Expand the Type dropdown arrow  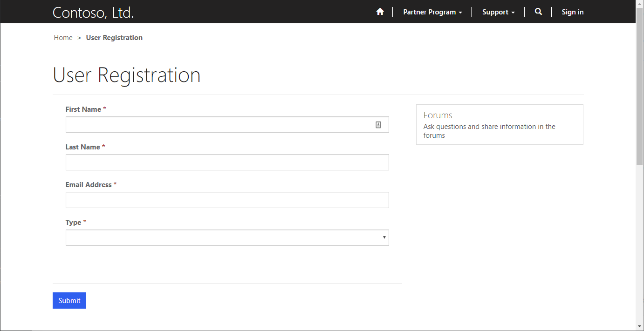pyautogui.click(x=384, y=237)
